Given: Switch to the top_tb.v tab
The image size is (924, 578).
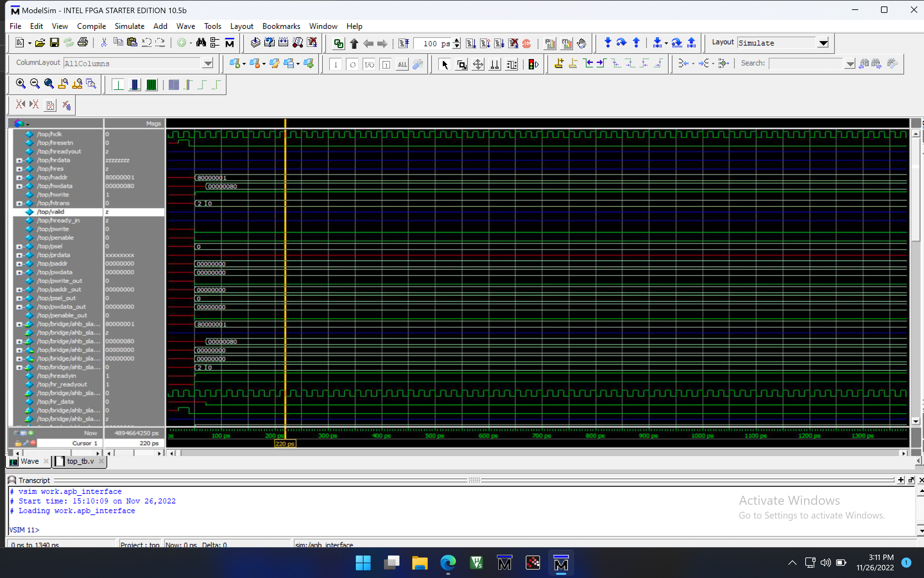Looking at the screenshot, I should [80, 461].
